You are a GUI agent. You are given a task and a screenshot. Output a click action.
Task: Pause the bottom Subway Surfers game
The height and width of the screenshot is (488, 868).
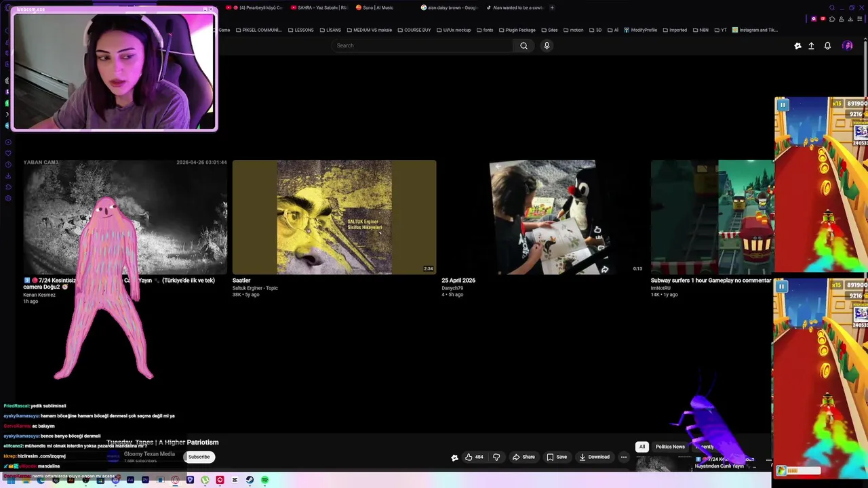point(781,287)
